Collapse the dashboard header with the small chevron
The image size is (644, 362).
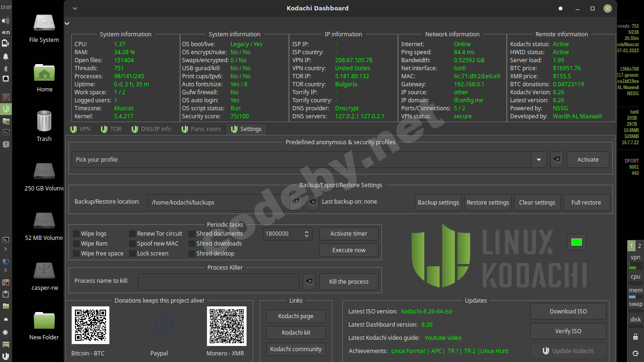pos(67,23)
